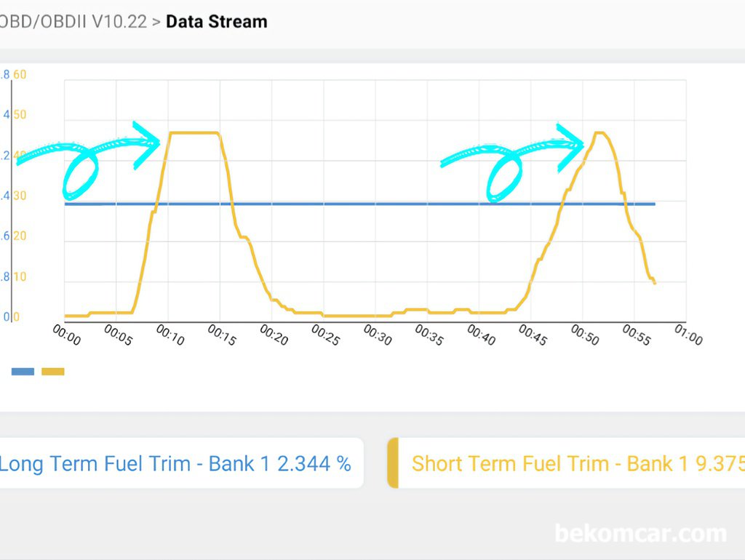Click the 00:50 time axis marker
The image size is (745, 560).
coord(584,335)
